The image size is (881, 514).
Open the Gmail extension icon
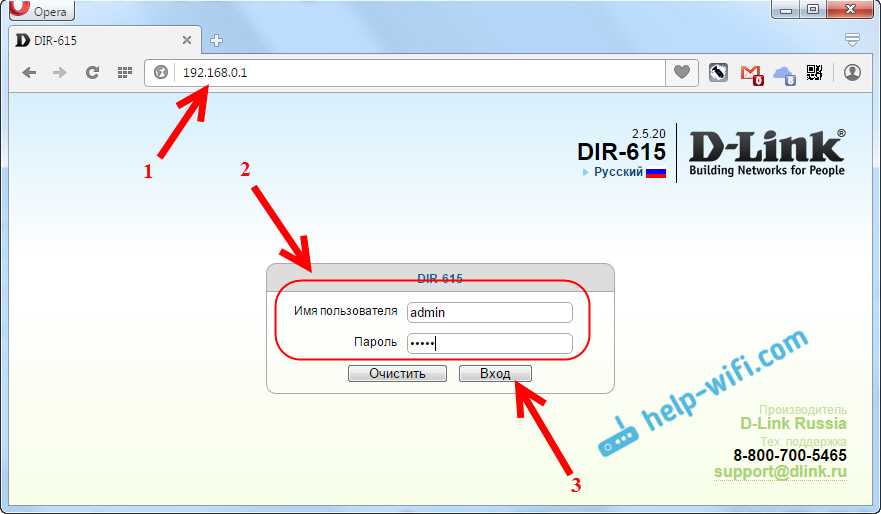pos(752,74)
